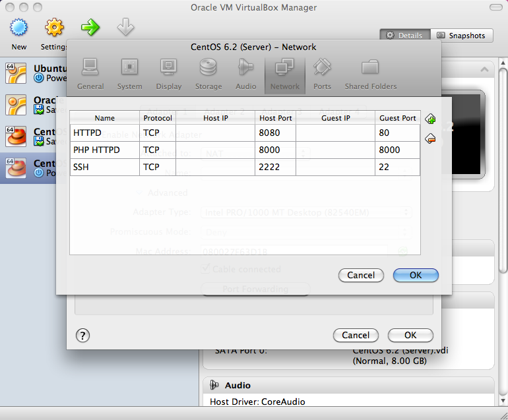Image resolution: width=508 pixels, height=420 pixels.
Task: Click the Audio section speaker icon
Action: click(x=214, y=385)
